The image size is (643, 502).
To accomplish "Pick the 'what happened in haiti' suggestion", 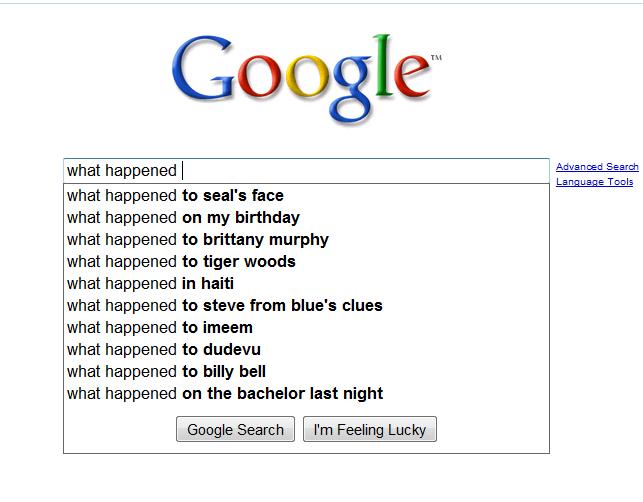I will coord(306,284).
